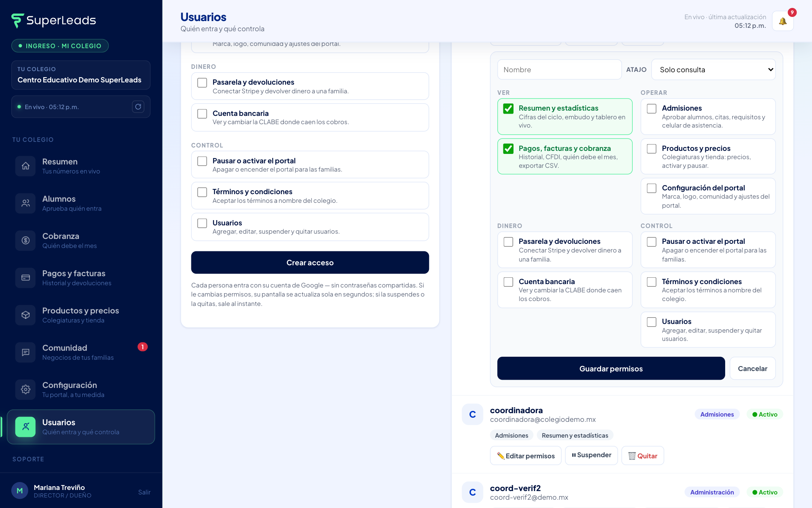Open Cobranza dollar icon in sidebar
The height and width of the screenshot is (508, 812).
[x=26, y=240]
